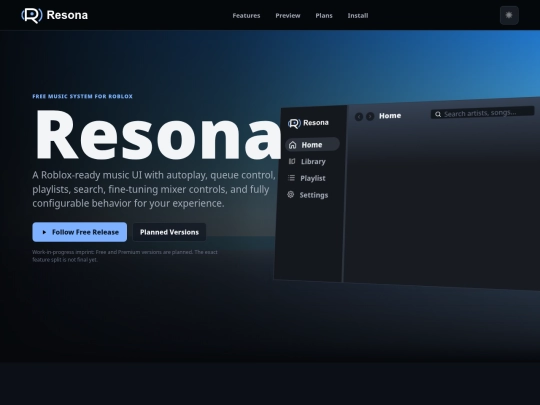The width and height of the screenshot is (540, 405).
Task: Click the Resona logo icon in header
Action: pos(32,15)
